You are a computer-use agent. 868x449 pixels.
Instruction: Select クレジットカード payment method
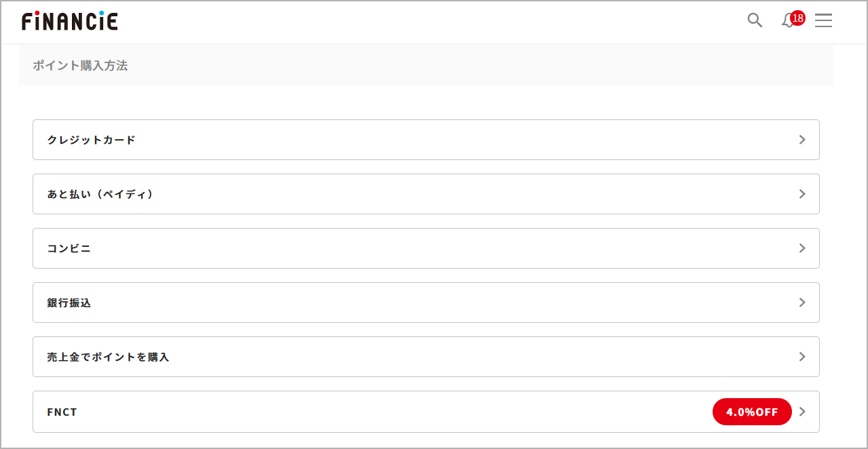[x=426, y=140]
